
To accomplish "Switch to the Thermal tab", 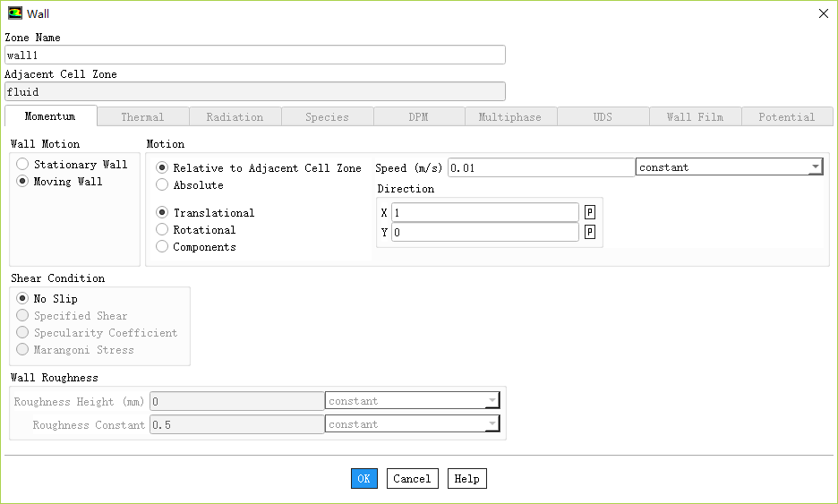I will (x=142, y=117).
